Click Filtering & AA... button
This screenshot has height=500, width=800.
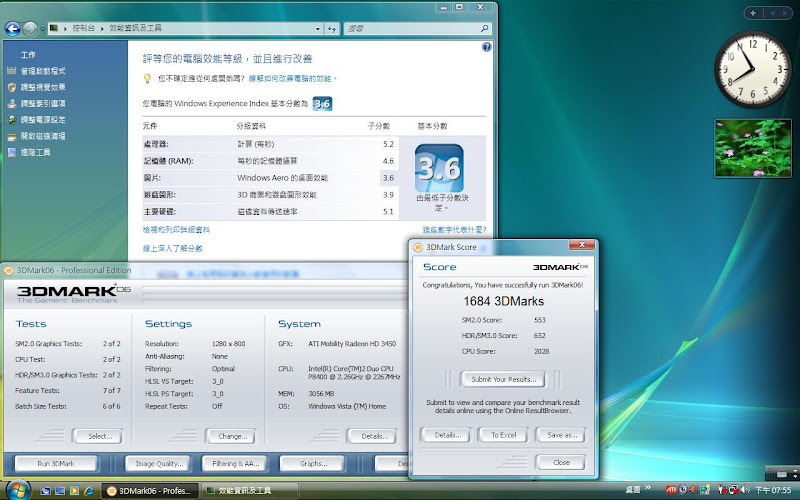(x=235, y=464)
